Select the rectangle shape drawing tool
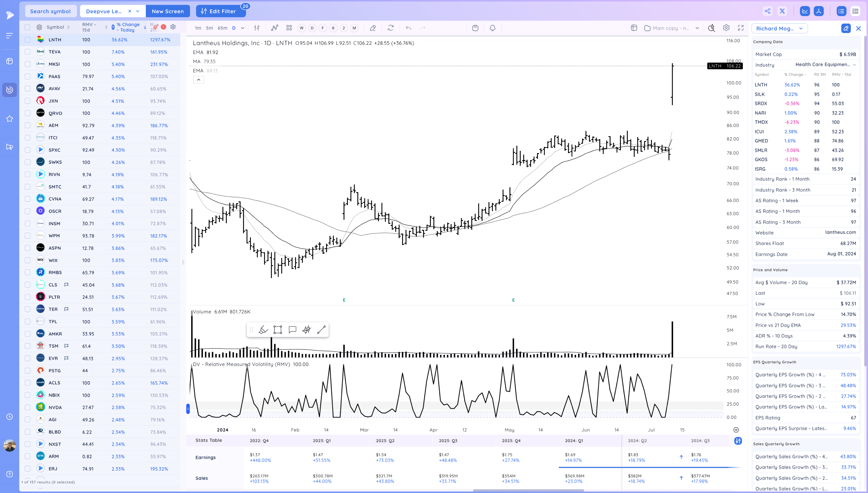 (278, 330)
